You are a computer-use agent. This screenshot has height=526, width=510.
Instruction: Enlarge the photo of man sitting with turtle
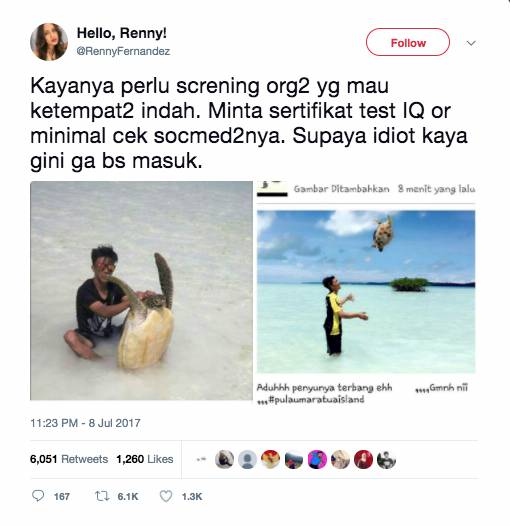[x=141, y=291]
